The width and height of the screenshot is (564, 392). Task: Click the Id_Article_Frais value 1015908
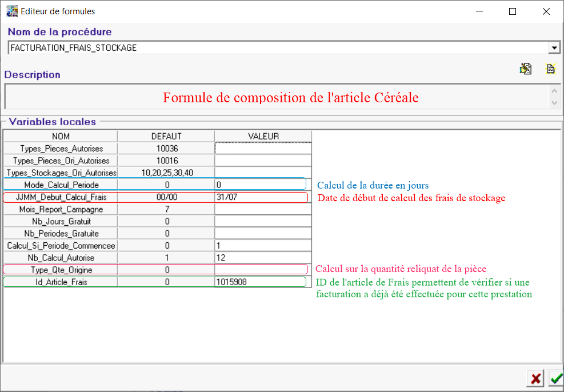pos(263,282)
